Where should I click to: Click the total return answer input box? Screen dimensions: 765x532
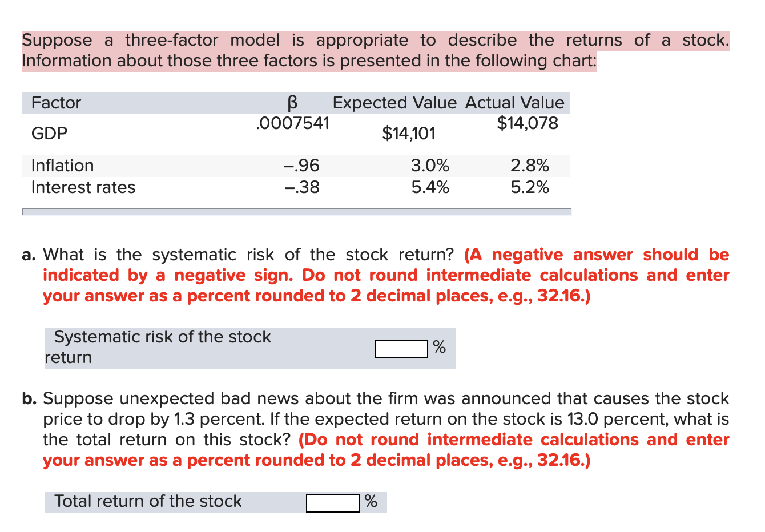332,502
